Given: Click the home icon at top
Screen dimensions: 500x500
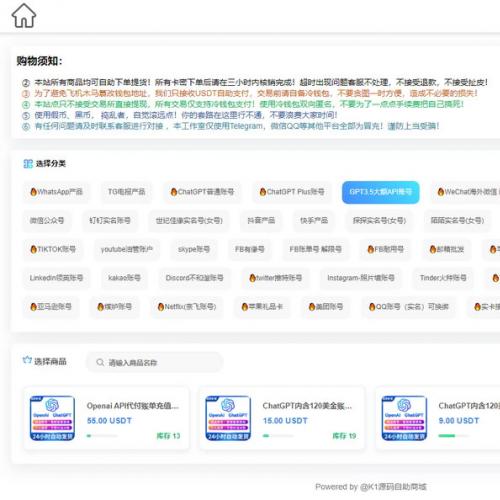Looking at the screenshot, I should 24,15.
